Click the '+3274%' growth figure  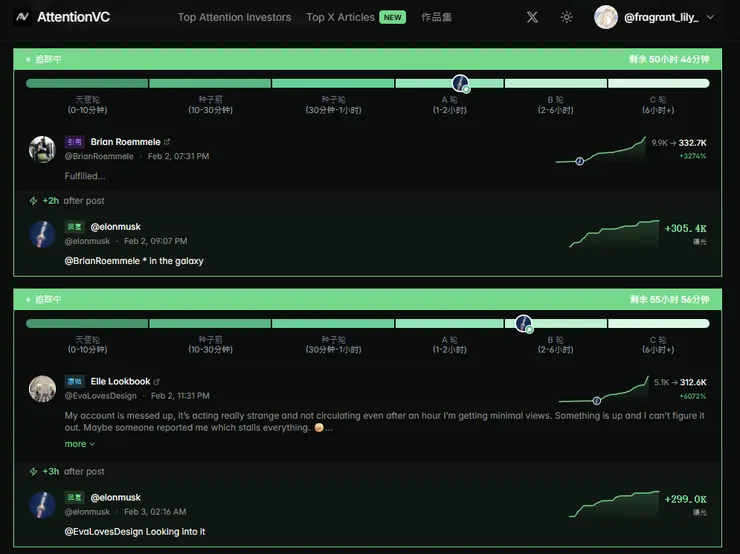pos(693,156)
